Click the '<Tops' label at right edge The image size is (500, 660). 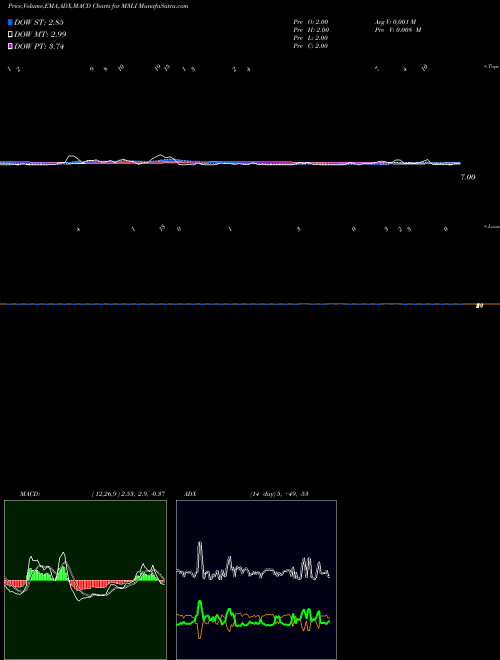pos(491,67)
